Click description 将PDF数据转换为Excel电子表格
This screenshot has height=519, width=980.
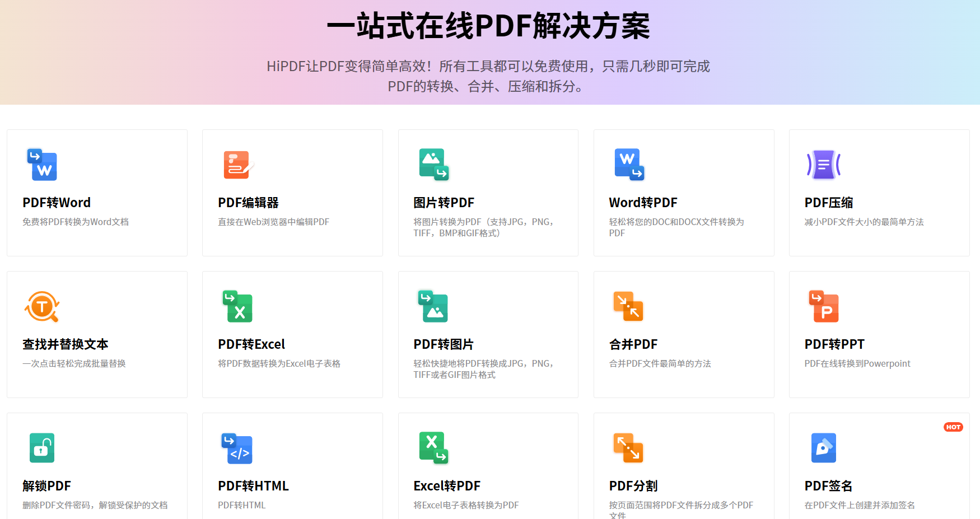point(279,364)
